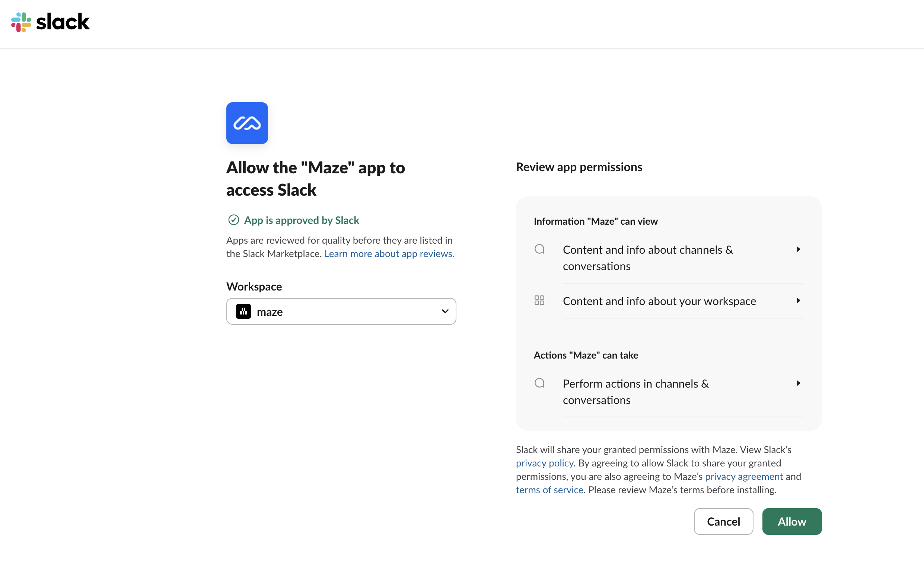Open Learn more about app reviews link
Image resolution: width=924 pixels, height=584 pixels.
pyautogui.click(x=389, y=254)
